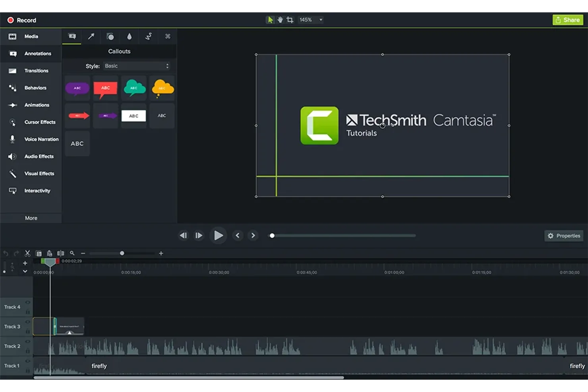Open the canvas zoom percentage dropdown
The width and height of the screenshot is (588, 392).
tap(310, 19)
